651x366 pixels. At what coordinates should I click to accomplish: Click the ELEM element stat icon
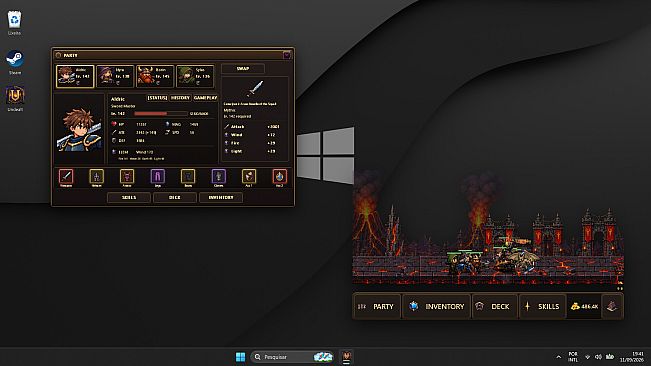pos(114,152)
